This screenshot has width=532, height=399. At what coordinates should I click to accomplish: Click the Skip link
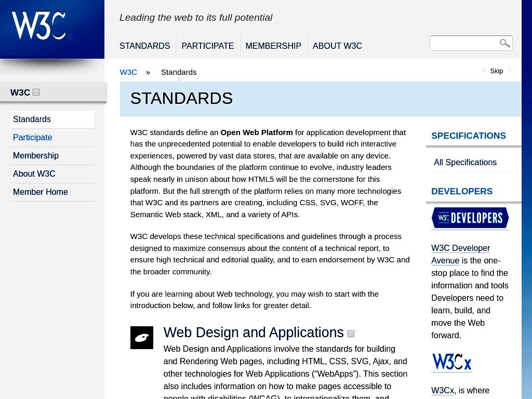pyautogui.click(x=496, y=71)
